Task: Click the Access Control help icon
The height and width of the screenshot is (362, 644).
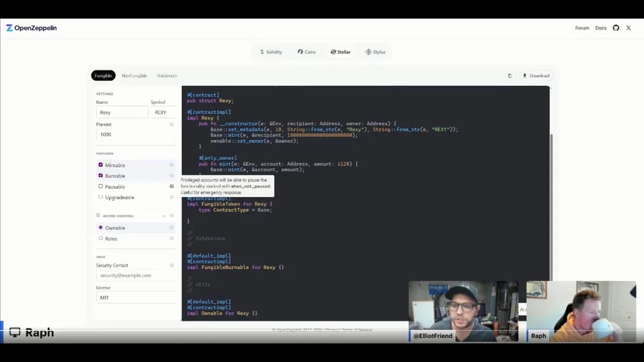Action: tap(172, 216)
